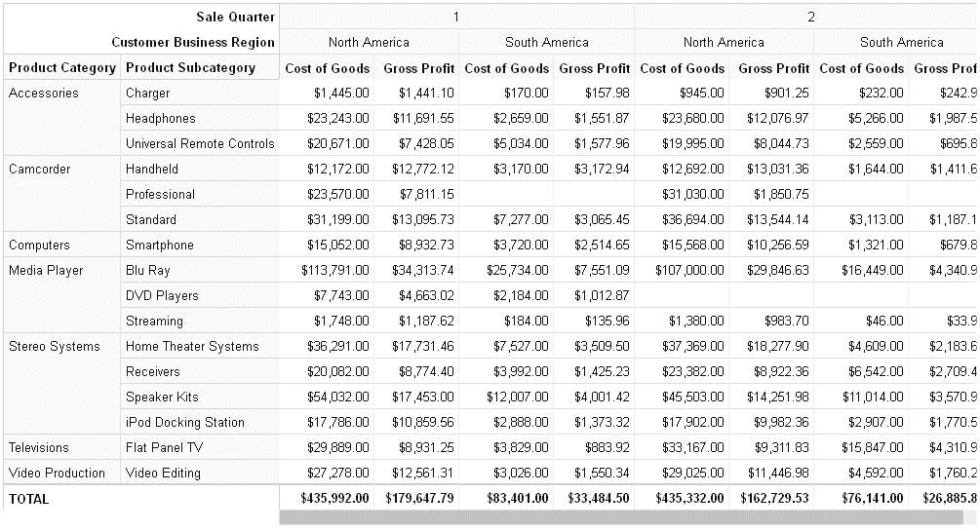This screenshot has height=531, width=980.
Task: Click the DVD Players subcategory cell
Action: [199, 295]
